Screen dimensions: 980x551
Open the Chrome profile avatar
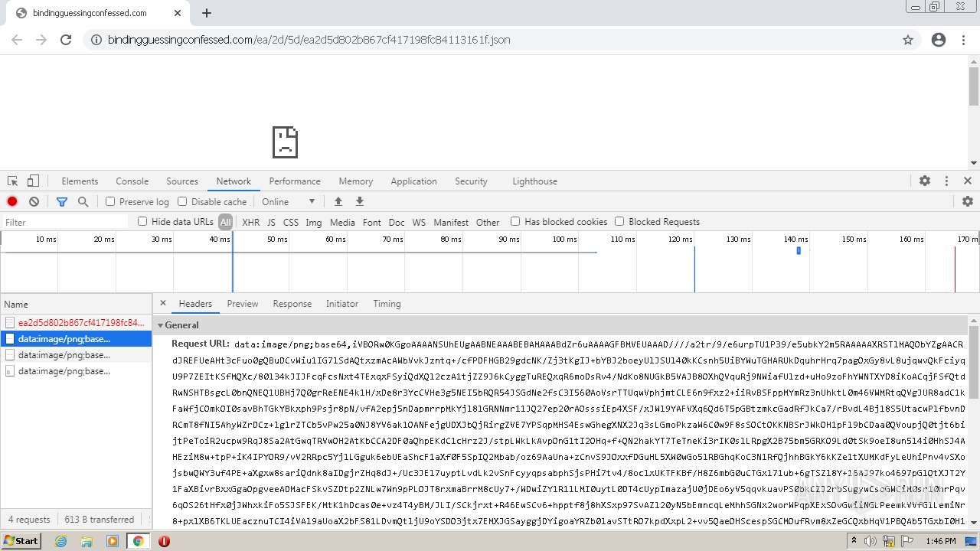tap(939, 40)
